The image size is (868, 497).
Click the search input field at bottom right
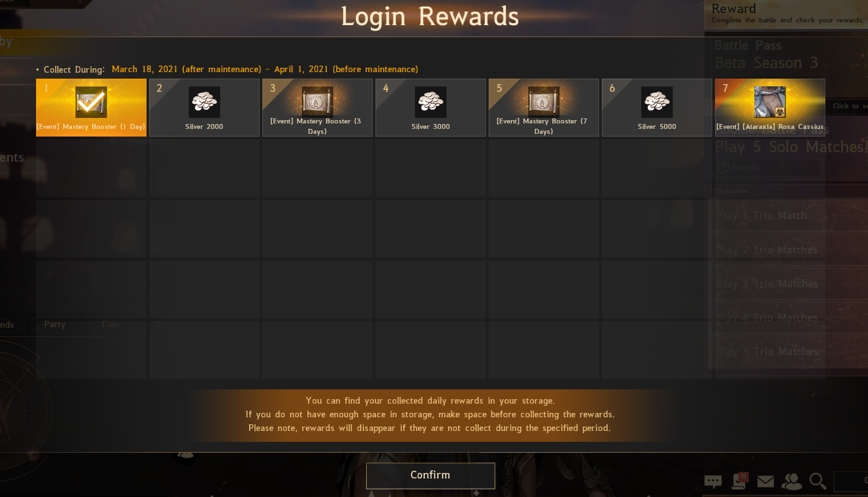(x=851, y=481)
